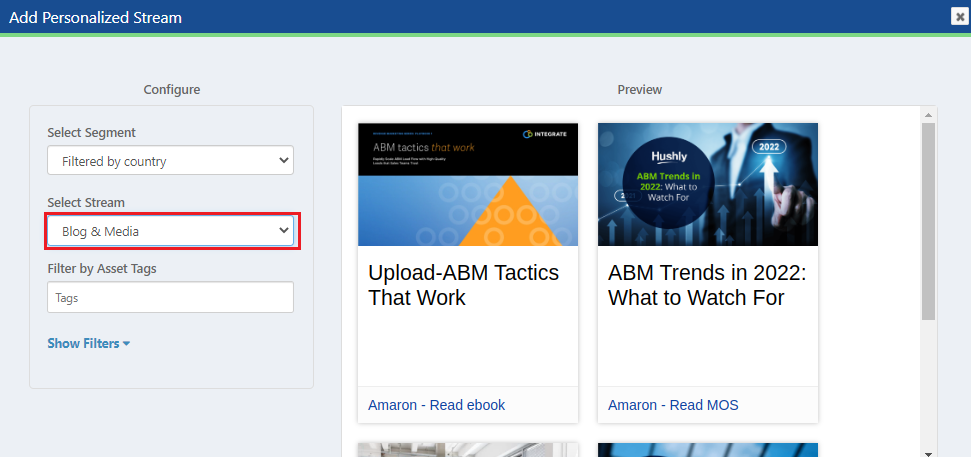Click the Select Segment label
This screenshot has width=971, height=457.
pos(92,133)
